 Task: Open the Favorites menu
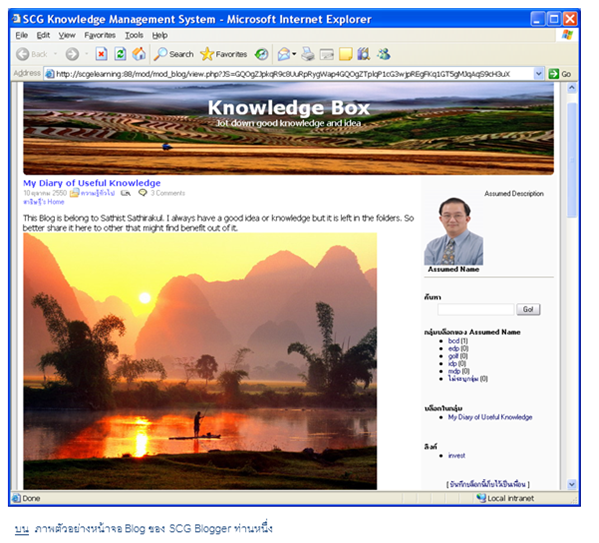tap(100, 35)
